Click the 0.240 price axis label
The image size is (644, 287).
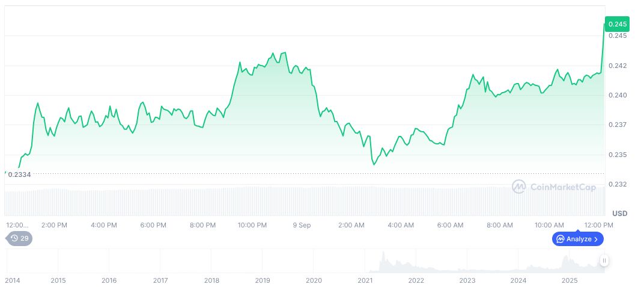(616, 95)
